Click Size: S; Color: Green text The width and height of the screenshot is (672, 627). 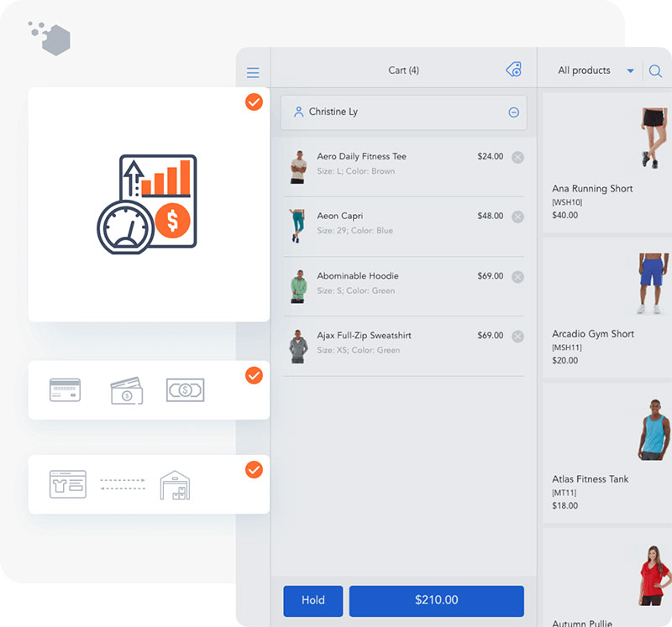point(355,290)
